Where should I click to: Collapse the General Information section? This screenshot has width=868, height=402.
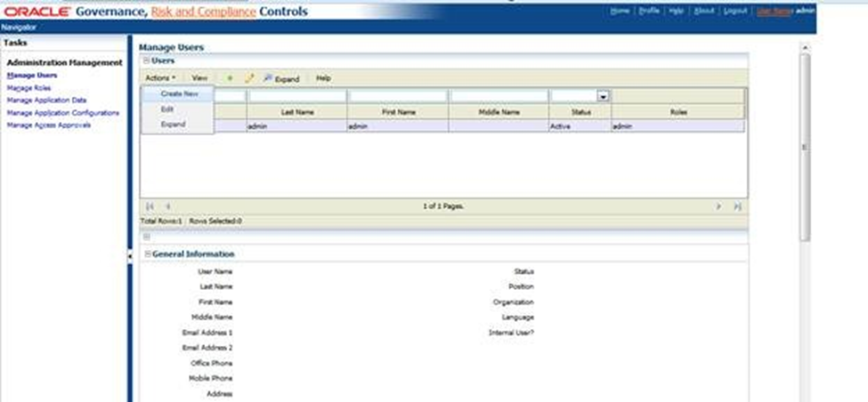pos(147,254)
